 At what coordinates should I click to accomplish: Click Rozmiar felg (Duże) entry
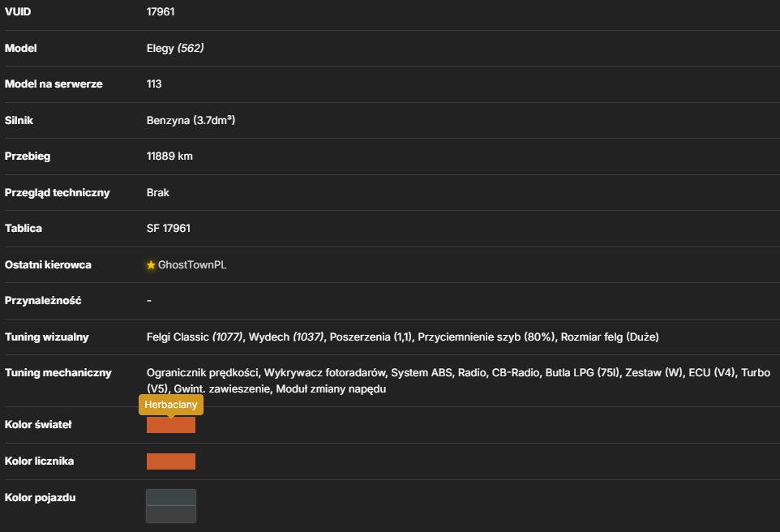point(610,337)
